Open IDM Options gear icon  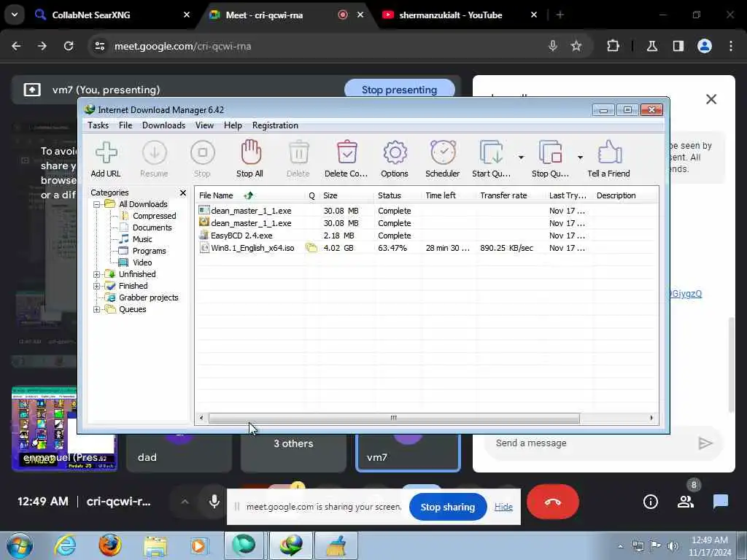[x=395, y=159]
